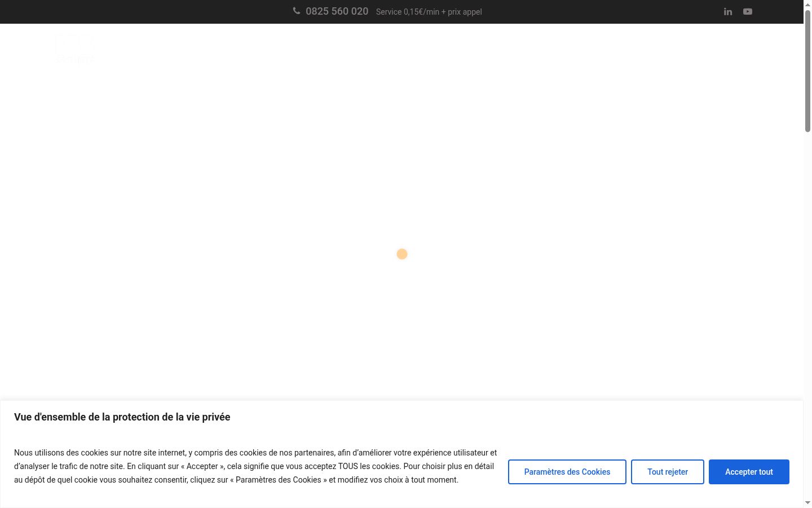Select the 'Vue d'ensemble de la protection' heading

pos(122,417)
